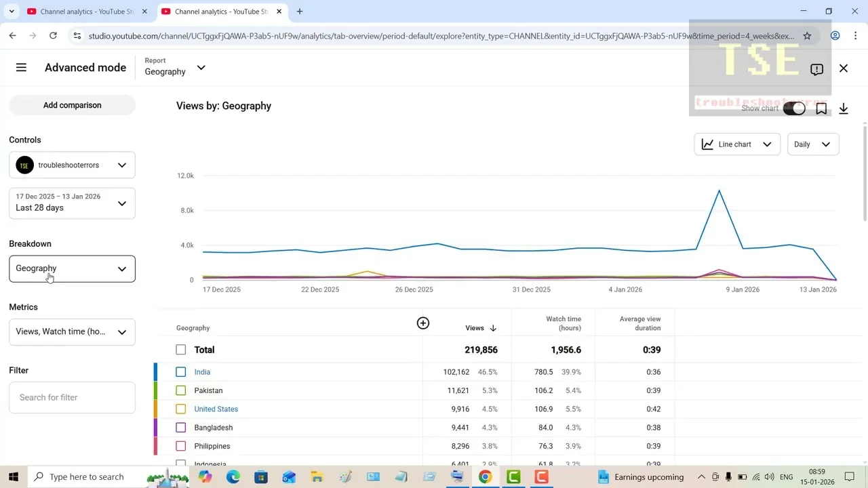Screen dimensions: 868x488
Task: Bookmark this page with the star icon
Action: pos(807,36)
